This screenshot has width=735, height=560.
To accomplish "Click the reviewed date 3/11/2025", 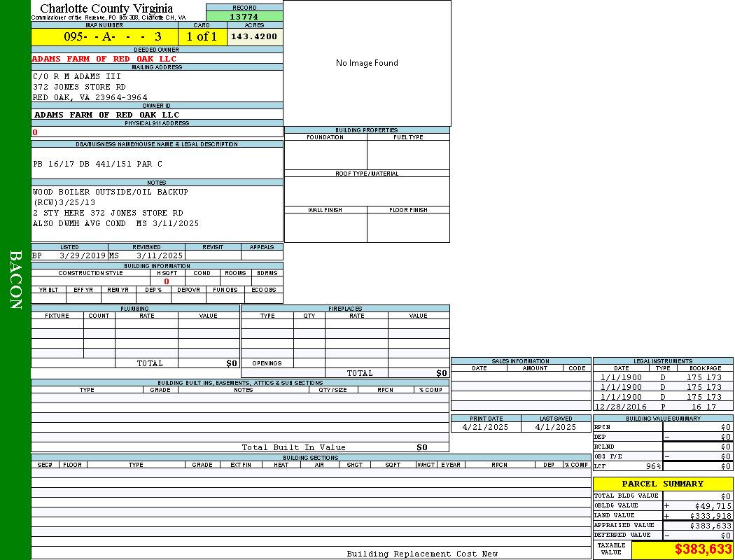I will [x=160, y=256].
